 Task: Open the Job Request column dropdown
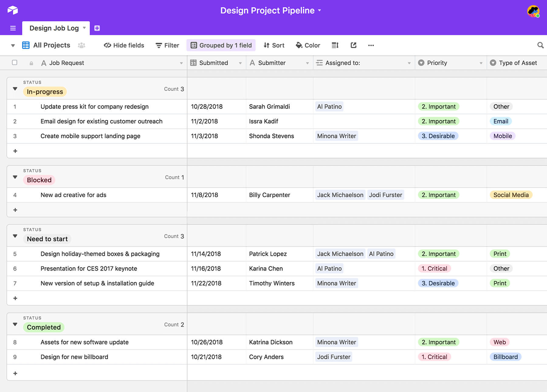coord(181,63)
